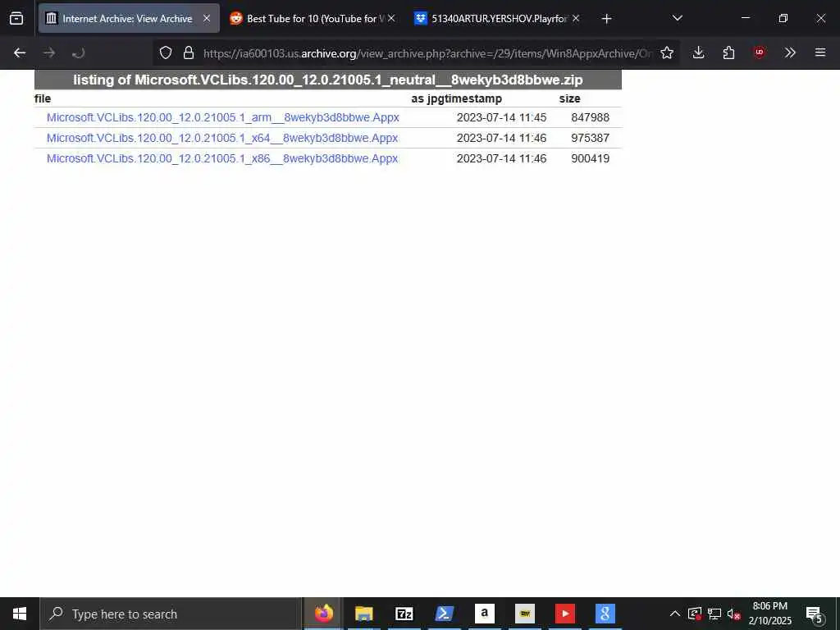This screenshot has height=630, width=840.
Task: Click the 'size' column header
Action: pos(569,98)
